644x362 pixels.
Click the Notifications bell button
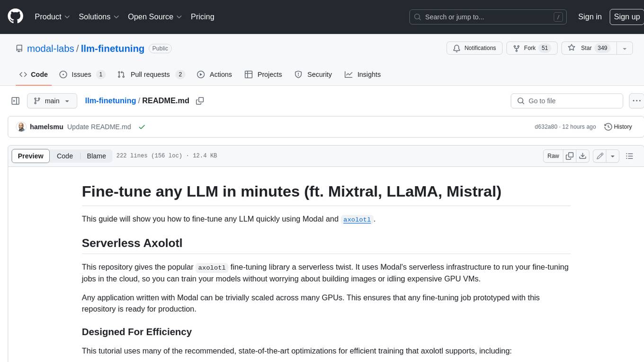[x=474, y=48]
